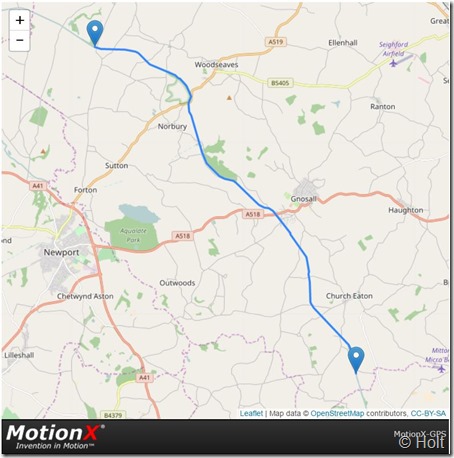The height and width of the screenshot is (458, 454).
Task: Click the peak triangle east of Woodseaves
Action: click(229, 98)
